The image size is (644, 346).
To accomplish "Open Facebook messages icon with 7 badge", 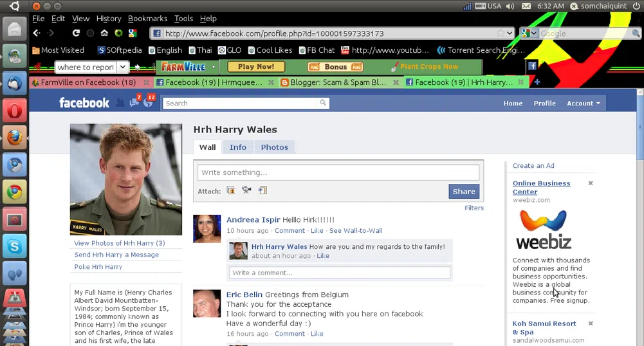I will (134, 103).
